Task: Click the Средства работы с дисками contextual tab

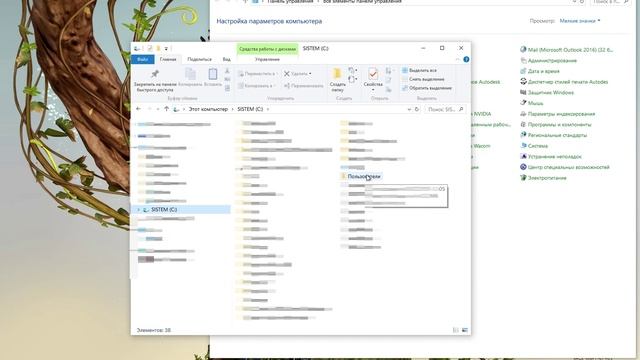Action: tap(267, 49)
